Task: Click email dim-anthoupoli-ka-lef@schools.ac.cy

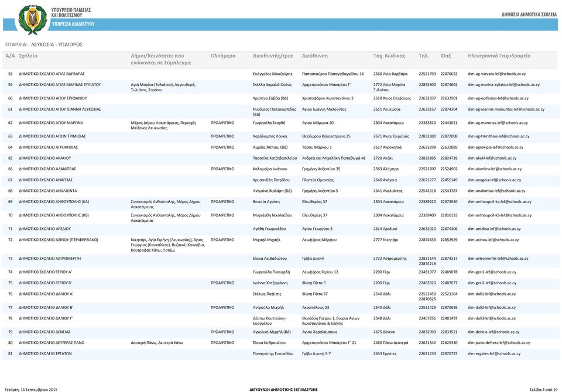Action: coord(499,202)
